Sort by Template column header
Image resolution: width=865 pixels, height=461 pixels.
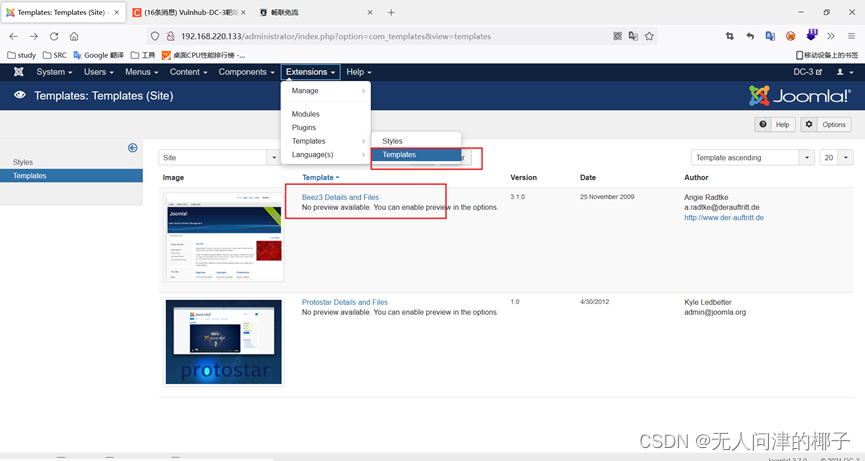pyautogui.click(x=321, y=178)
